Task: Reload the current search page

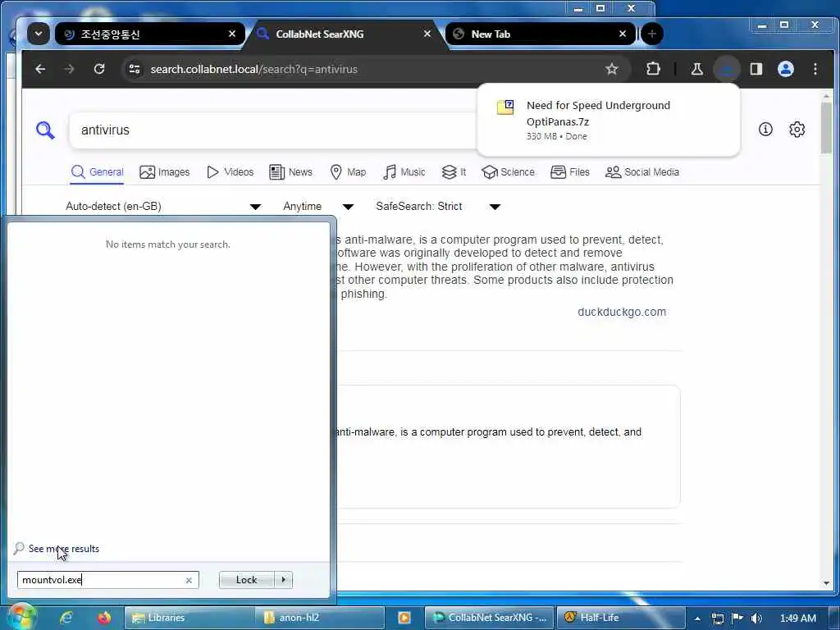Action: 99,69
